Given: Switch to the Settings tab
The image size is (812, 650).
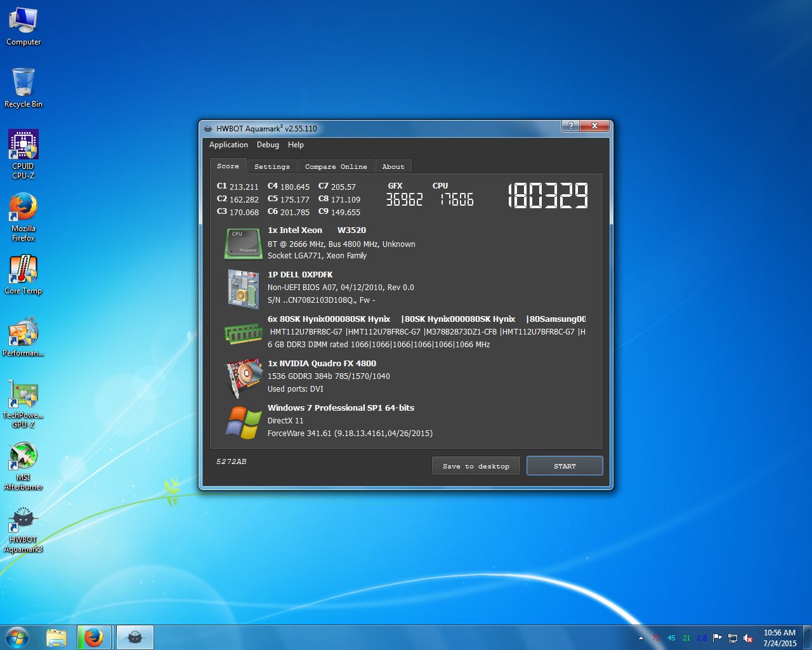Looking at the screenshot, I should pos(272,166).
